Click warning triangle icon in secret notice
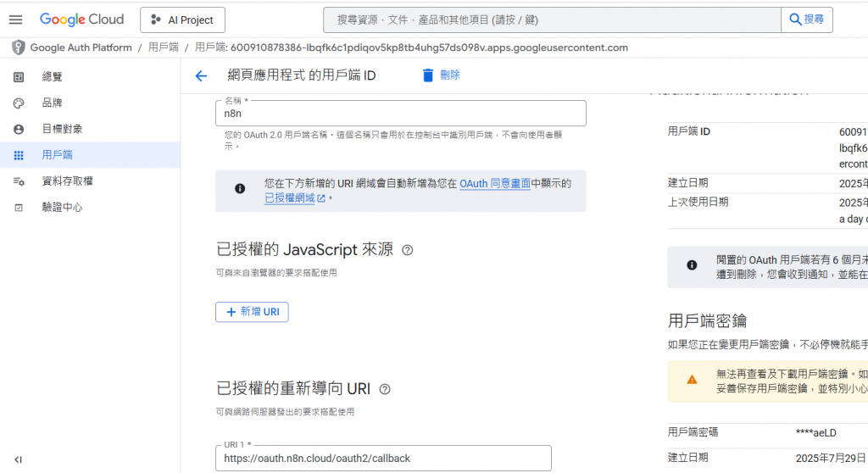The width and height of the screenshot is (868, 473). point(692,380)
